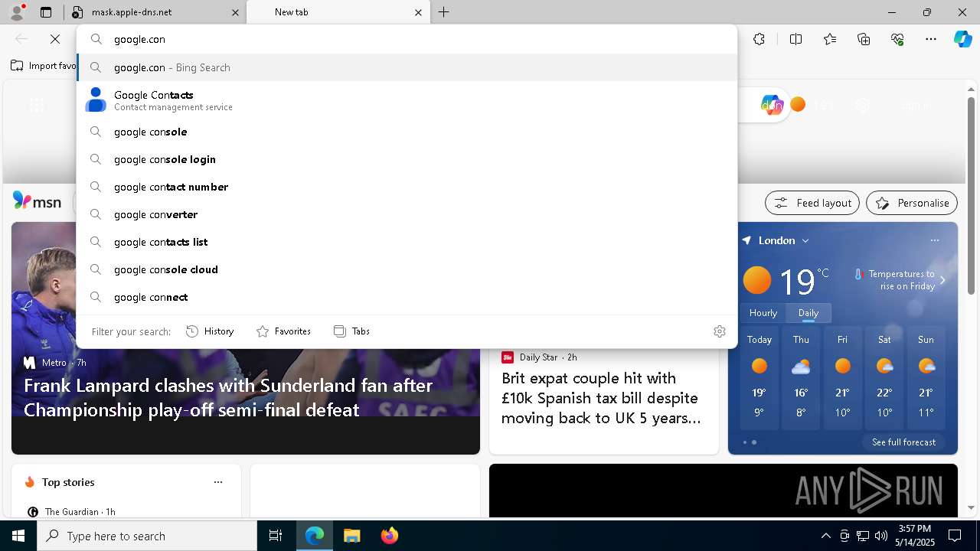
Task: Open Brit expat couple tax article
Action: point(601,398)
